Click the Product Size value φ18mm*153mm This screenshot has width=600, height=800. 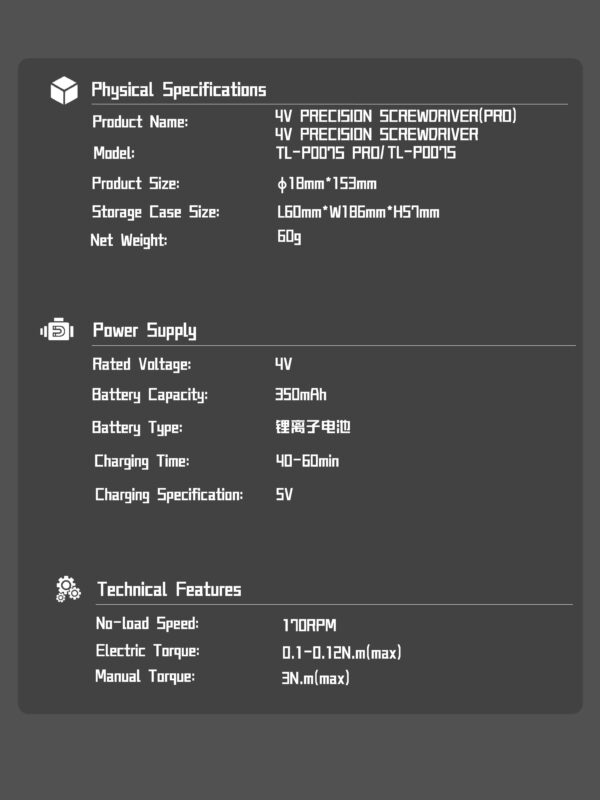tap(326, 184)
